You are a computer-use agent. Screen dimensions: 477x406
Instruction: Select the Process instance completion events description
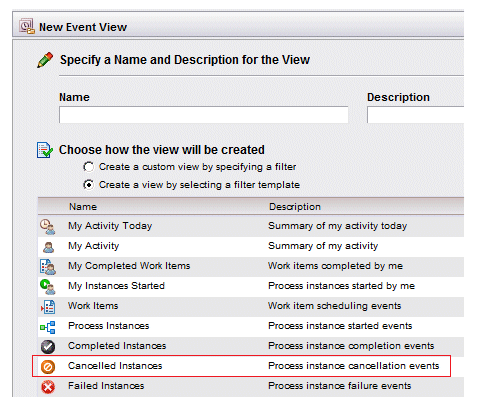point(351,346)
